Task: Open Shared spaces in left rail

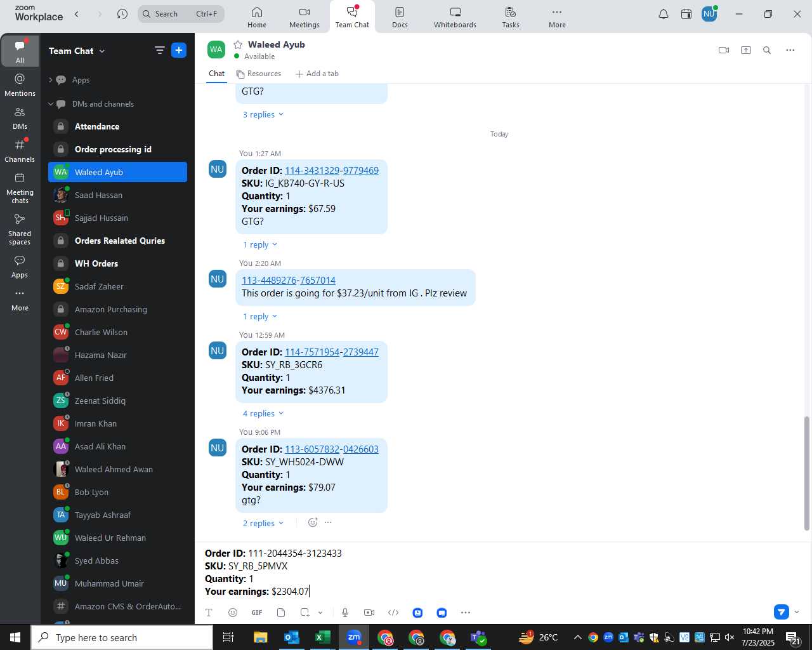Action: pos(20,229)
